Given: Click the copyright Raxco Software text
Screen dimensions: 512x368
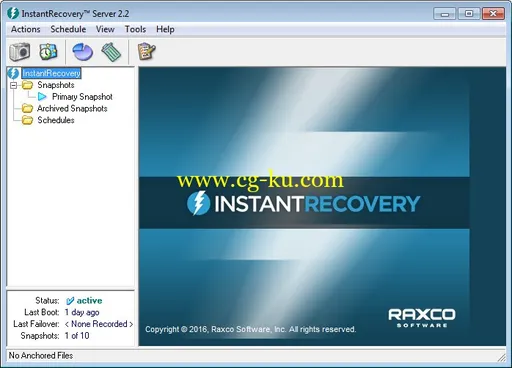Looking at the screenshot, I should pyautogui.click(x=251, y=329).
